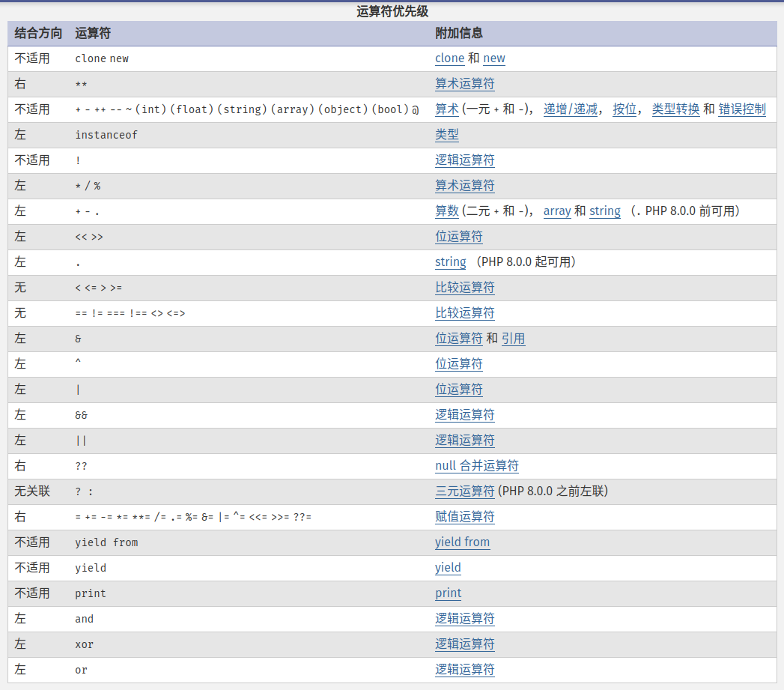Click the 'PHP 8.0.0 之前左联' note
Screen dimensions: 784x690
553,491
